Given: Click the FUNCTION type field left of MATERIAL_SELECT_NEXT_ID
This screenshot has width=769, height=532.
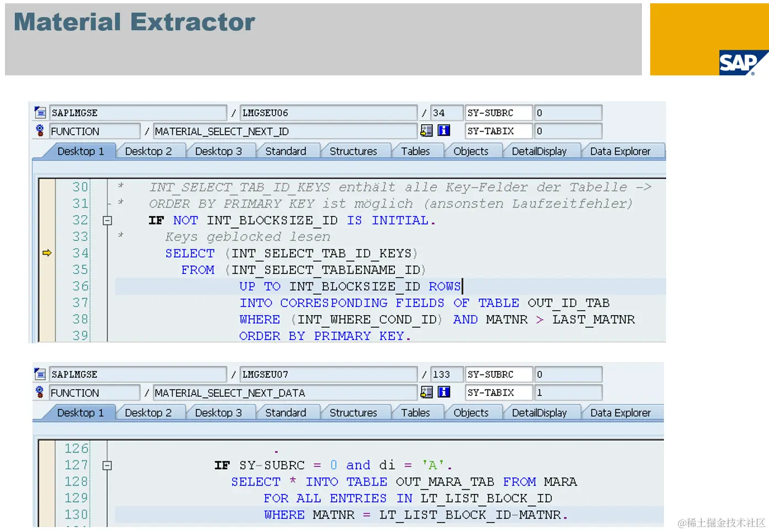Looking at the screenshot, I should (x=95, y=131).
